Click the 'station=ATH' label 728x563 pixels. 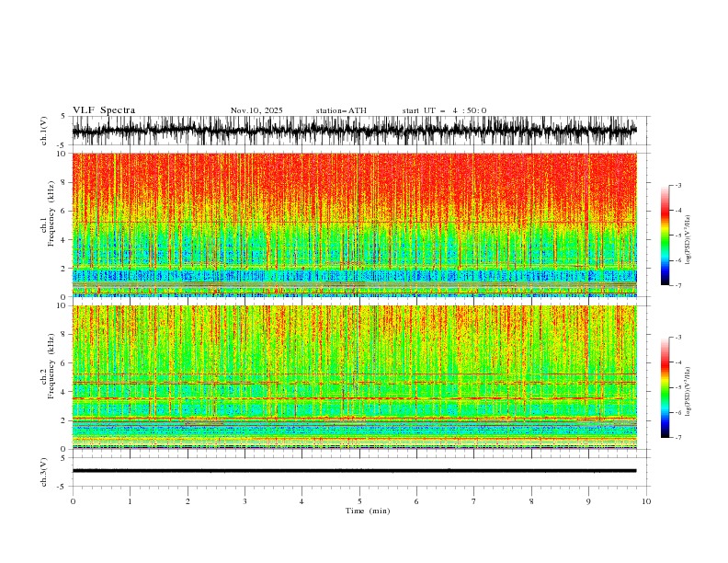[x=341, y=110]
